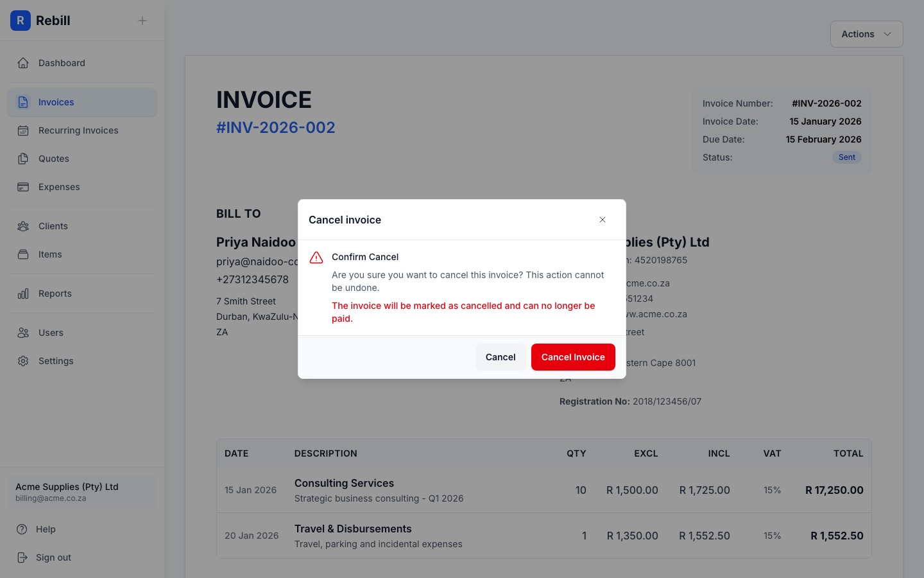Image resolution: width=924 pixels, height=578 pixels.
Task: Click the Users icon in the sidebar
Action: click(23, 333)
